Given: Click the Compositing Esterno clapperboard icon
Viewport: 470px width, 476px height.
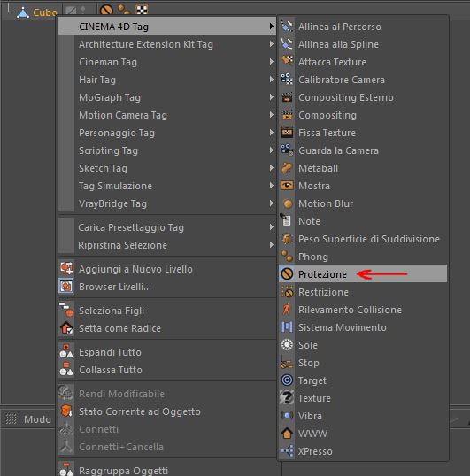Looking at the screenshot, I should coord(287,97).
